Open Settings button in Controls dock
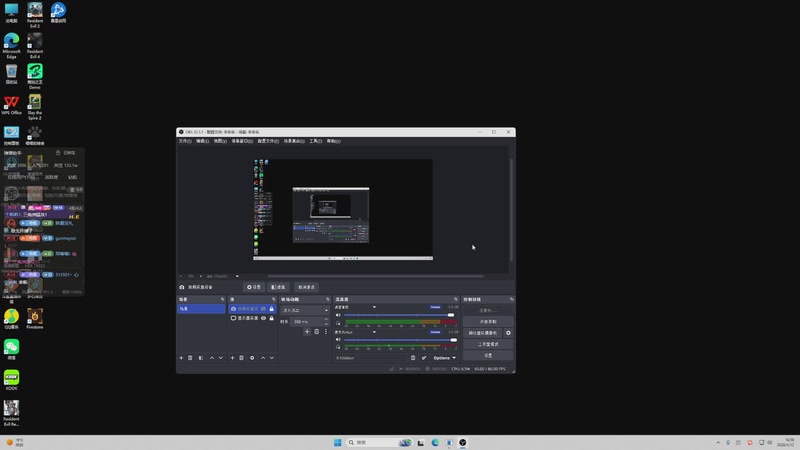800x450 pixels. coord(488,356)
